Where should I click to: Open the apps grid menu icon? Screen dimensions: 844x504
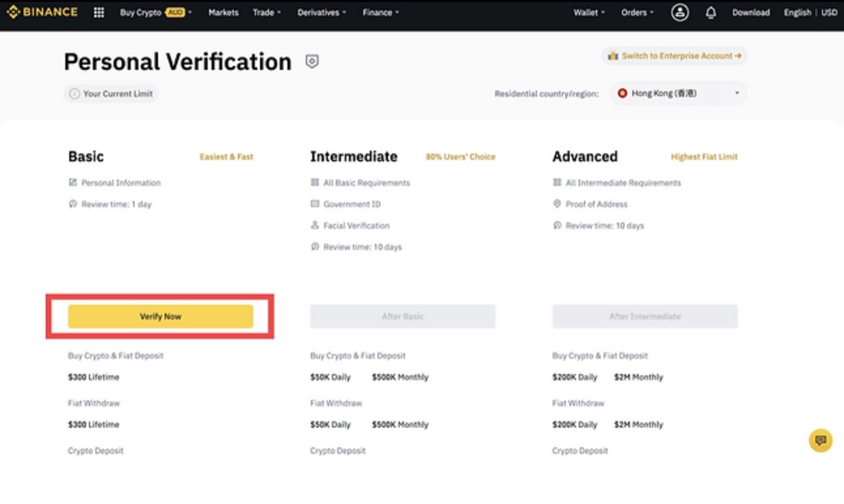click(x=99, y=12)
